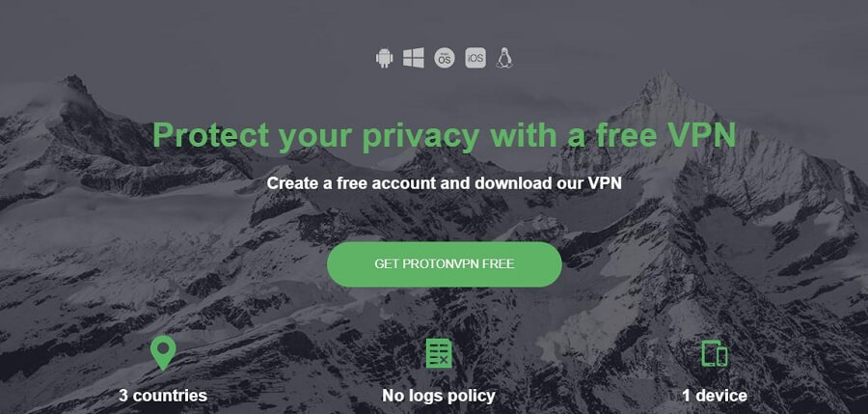The height and width of the screenshot is (414, 868).
Task: Select the Linux penguin platform icon
Action: click(x=504, y=58)
